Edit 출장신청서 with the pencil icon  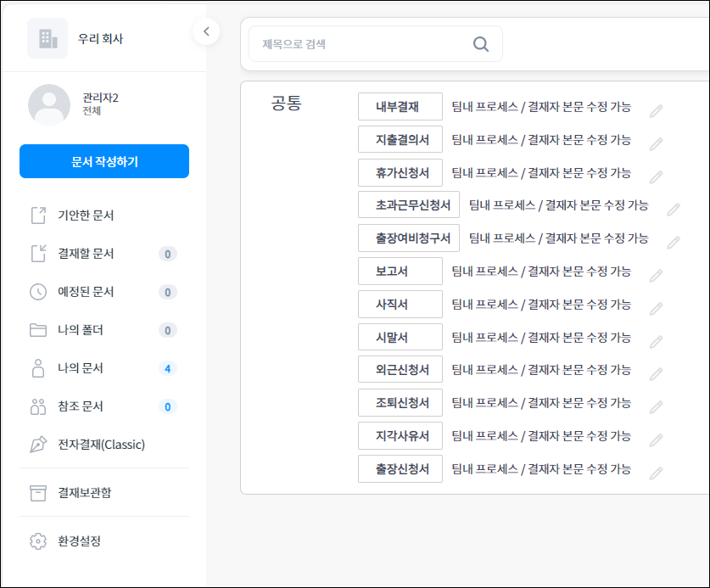tap(656, 473)
